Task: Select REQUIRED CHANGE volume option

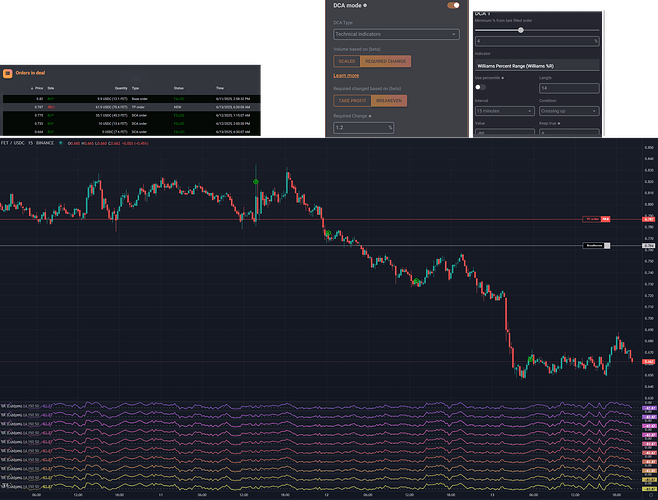Action: point(385,61)
